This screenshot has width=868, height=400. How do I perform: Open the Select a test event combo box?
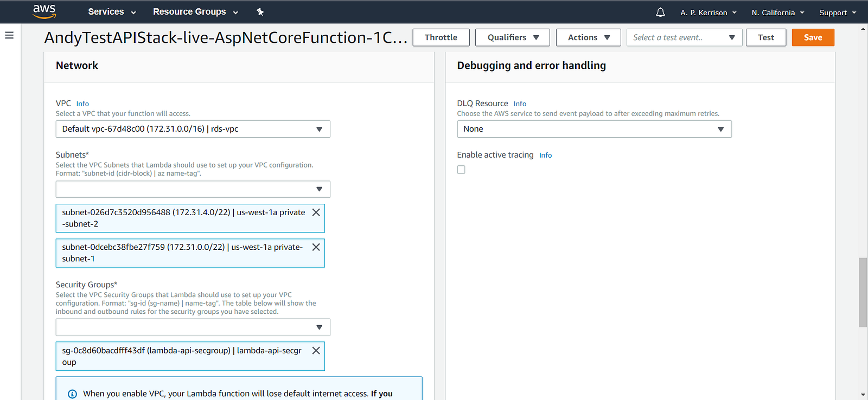[684, 37]
